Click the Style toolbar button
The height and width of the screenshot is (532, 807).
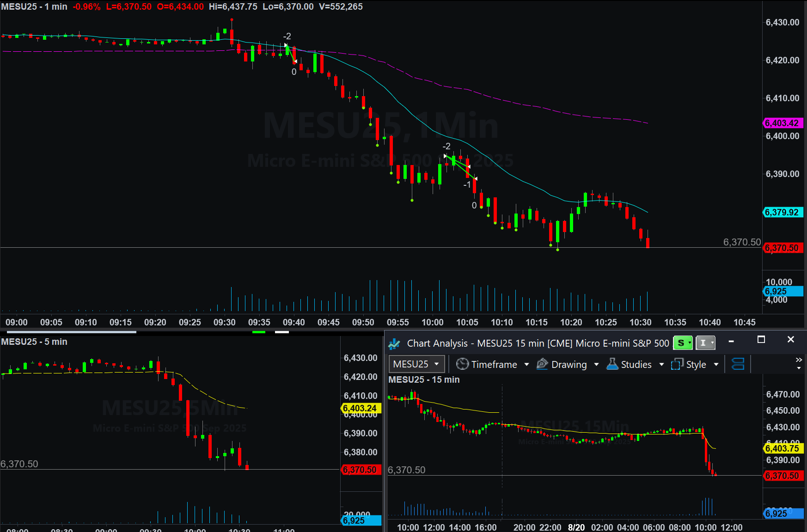point(696,365)
